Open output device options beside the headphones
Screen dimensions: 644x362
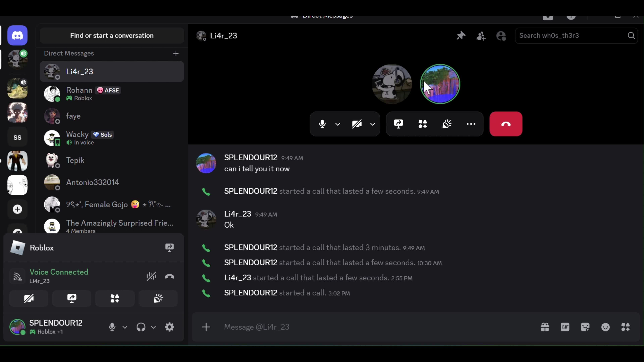[x=153, y=327]
